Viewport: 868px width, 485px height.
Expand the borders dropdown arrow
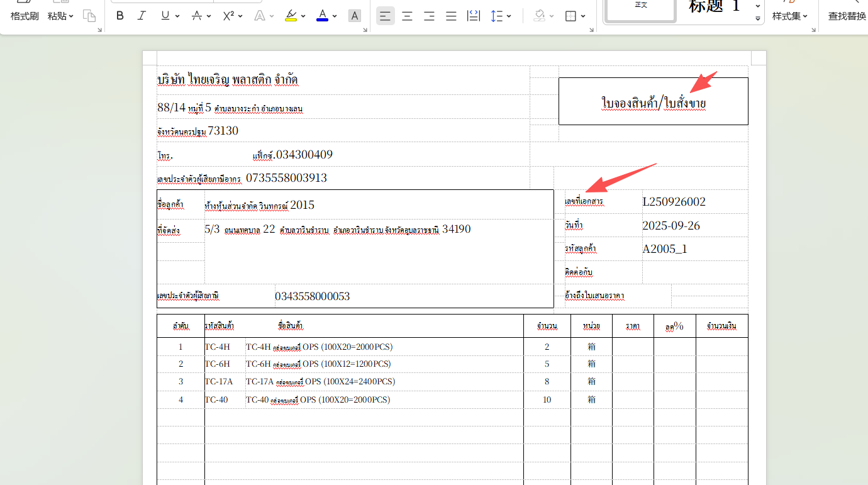coord(583,16)
